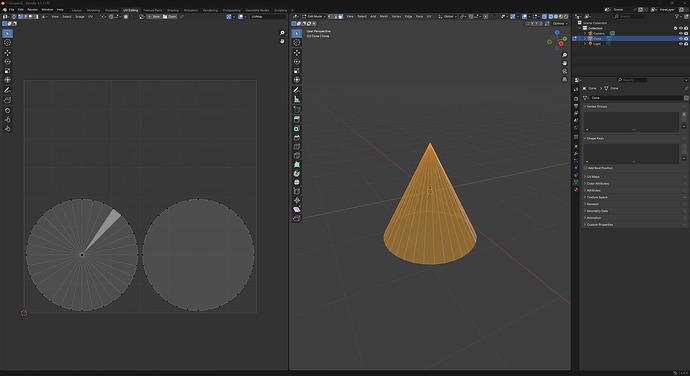This screenshot has width=690, height=376.
Task: Click the Properties editor search field
Action: [x=632, y=80]
